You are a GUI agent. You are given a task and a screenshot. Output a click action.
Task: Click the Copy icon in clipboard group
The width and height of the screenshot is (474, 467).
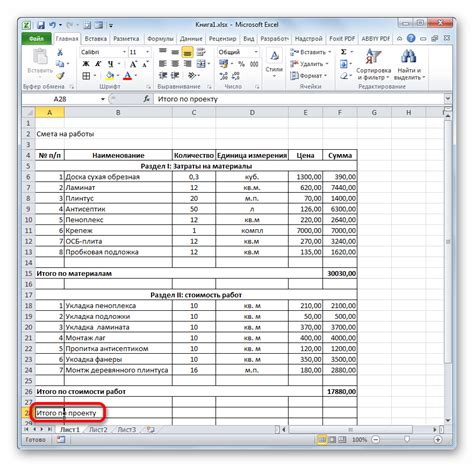pyautogui.click(x=60, y=64)
